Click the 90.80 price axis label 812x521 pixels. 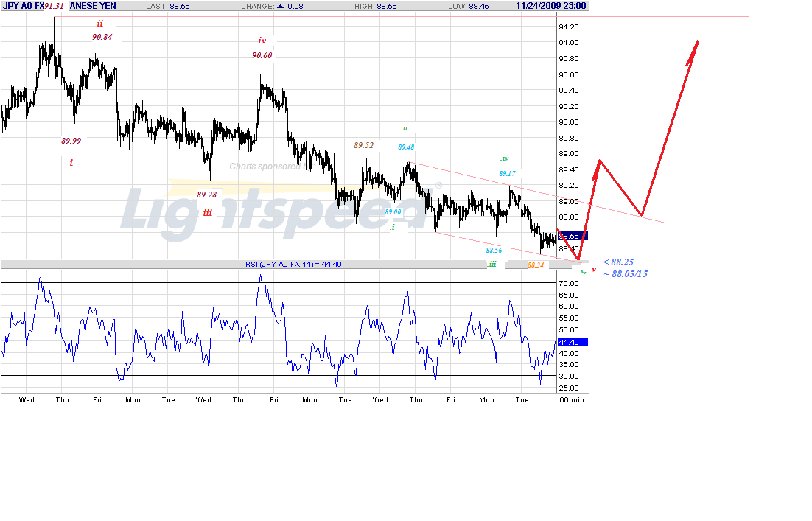pyautogui.click(x=569, y=58)
